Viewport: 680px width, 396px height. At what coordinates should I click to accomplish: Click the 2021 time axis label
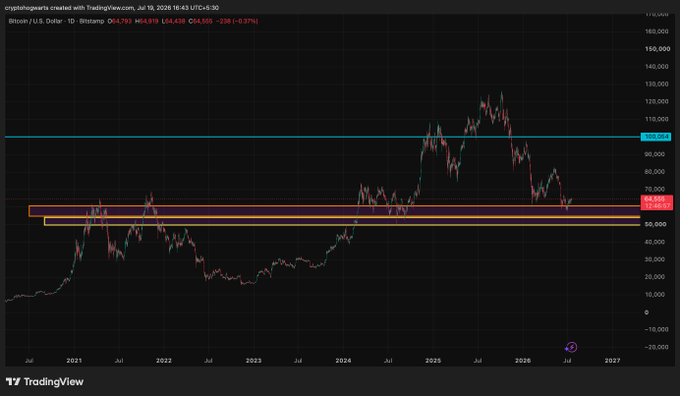point(74,360)
